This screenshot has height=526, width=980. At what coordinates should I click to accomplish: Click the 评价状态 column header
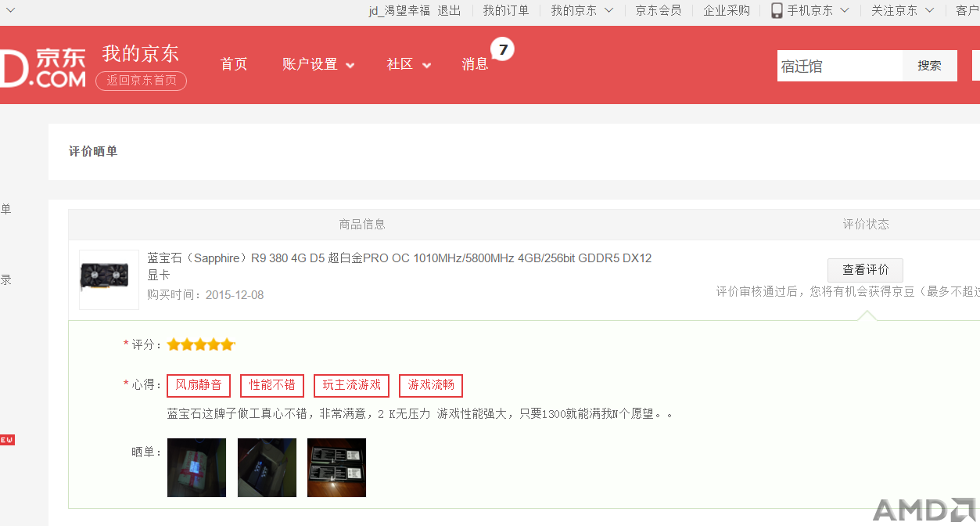[x=866, y=224]
